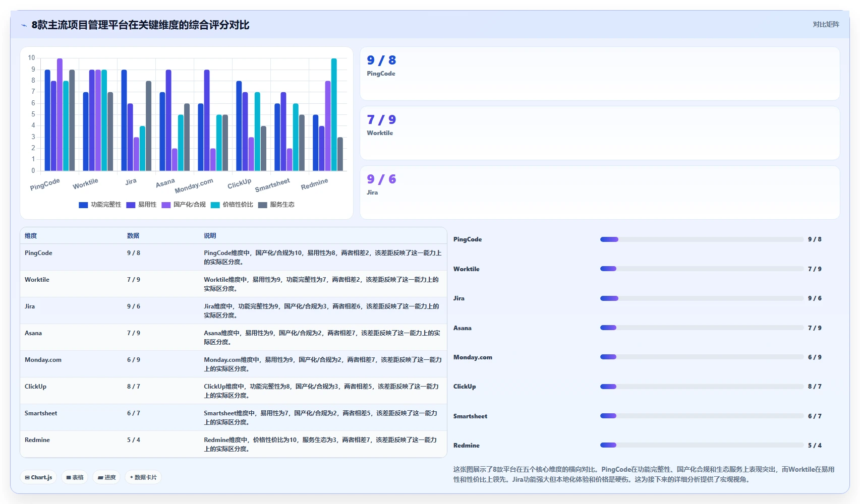Click the 对比矩阵 label in the header
Viewport: 860px width, 504px height.
pyautogui.click(x=826, y=24)
